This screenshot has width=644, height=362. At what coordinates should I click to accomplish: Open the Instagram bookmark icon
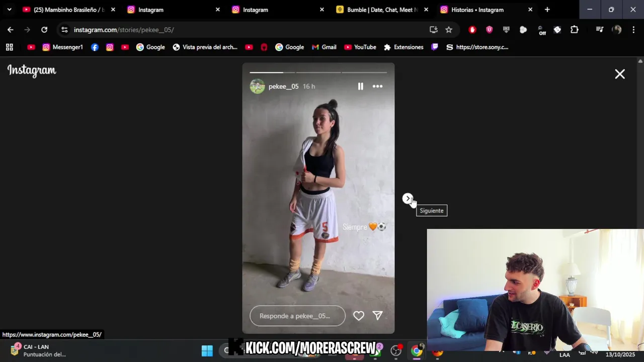tap(110, 47)
